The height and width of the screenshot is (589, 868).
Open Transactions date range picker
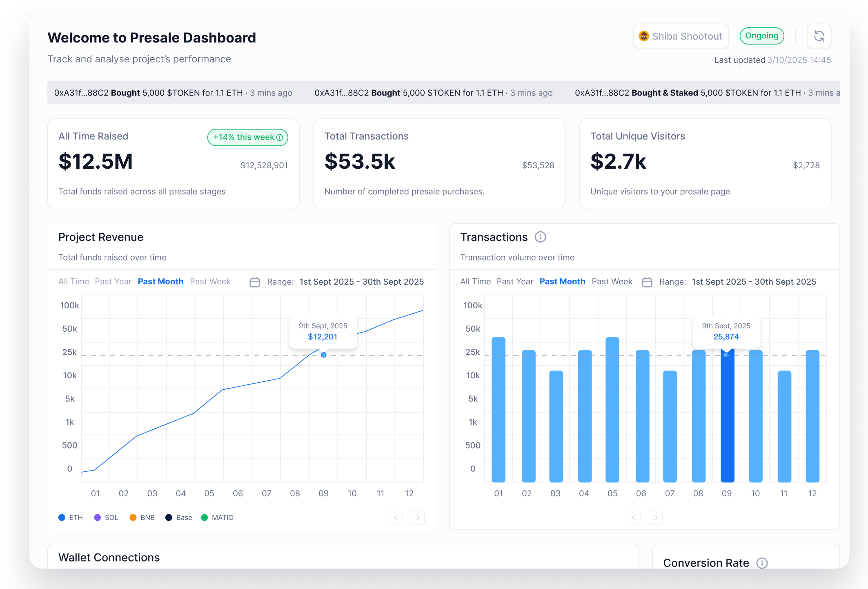[729, 282]
